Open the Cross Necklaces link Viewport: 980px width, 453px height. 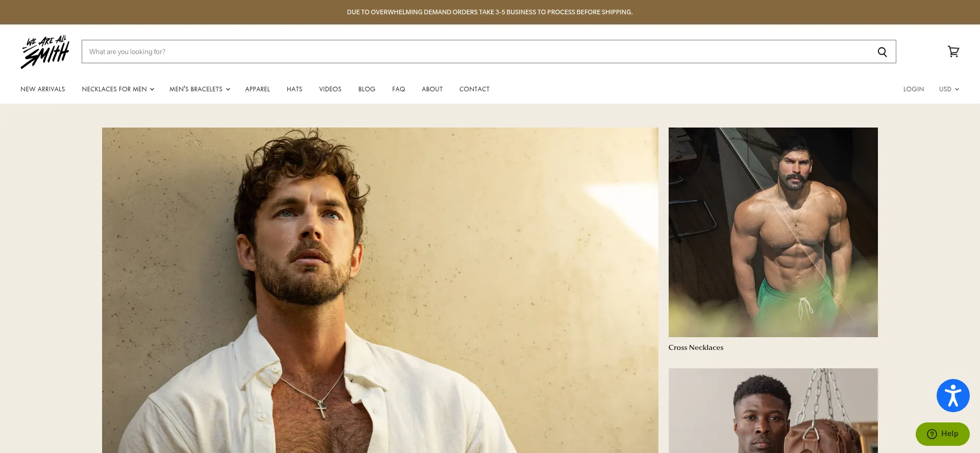click(696, 347)
